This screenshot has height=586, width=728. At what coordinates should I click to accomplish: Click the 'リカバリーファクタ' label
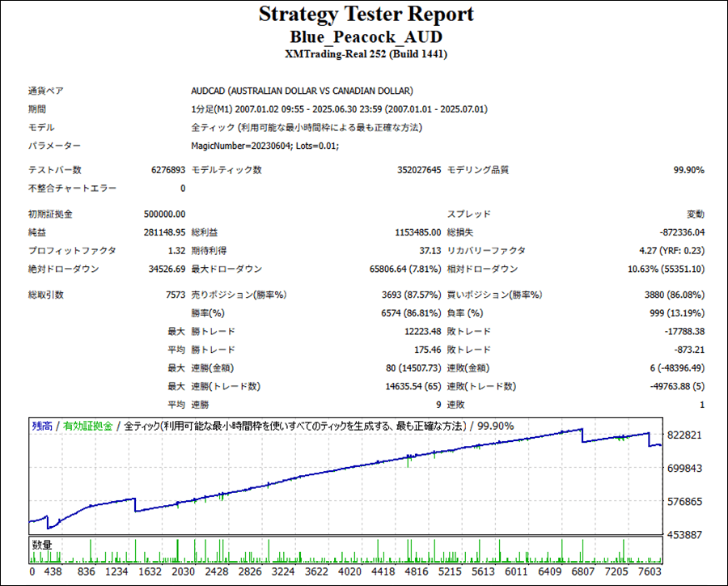coord(486,251)
